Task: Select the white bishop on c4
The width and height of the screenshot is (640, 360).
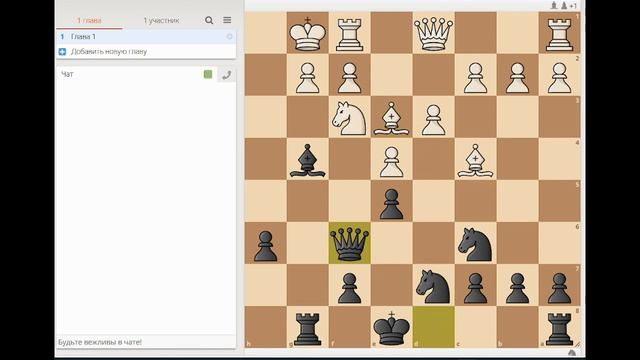Action: coord(476,159)
